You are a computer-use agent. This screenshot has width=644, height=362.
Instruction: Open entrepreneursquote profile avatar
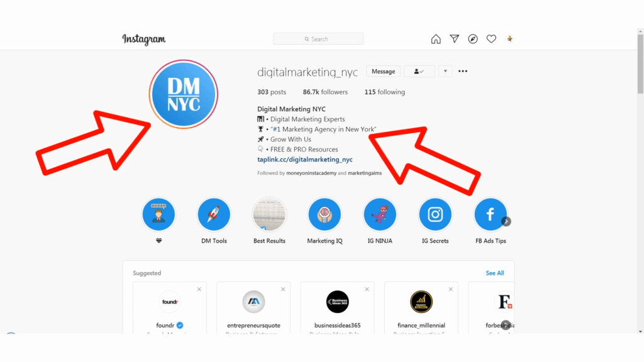pyautogui.click(x=253, y=302)
